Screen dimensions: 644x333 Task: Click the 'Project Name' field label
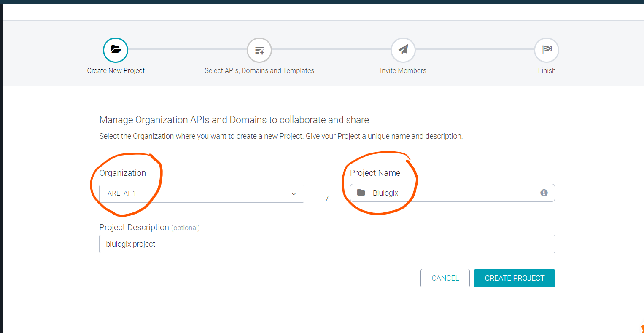[375, 173]
